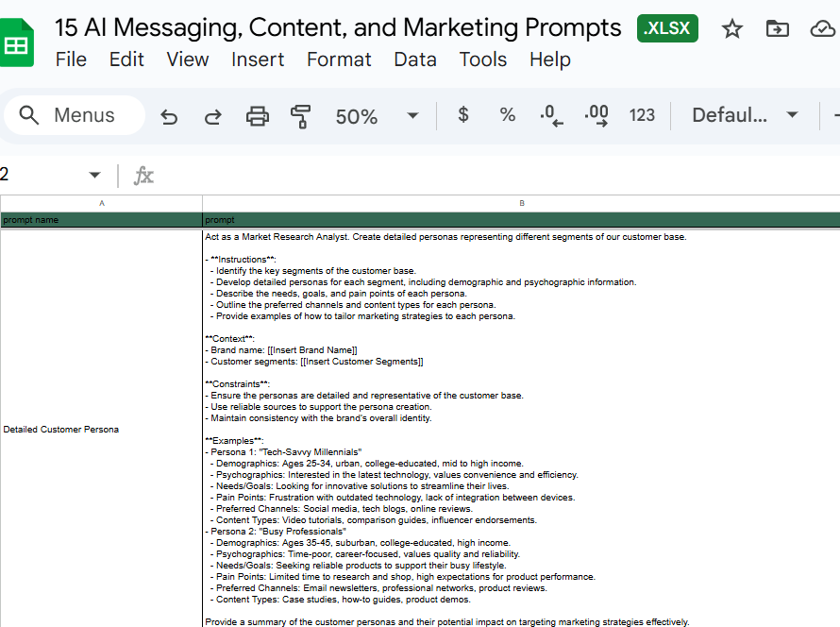The image size is (840, 627).
Task: Click increase decimal places icon
Action: (x=596, y=114)
